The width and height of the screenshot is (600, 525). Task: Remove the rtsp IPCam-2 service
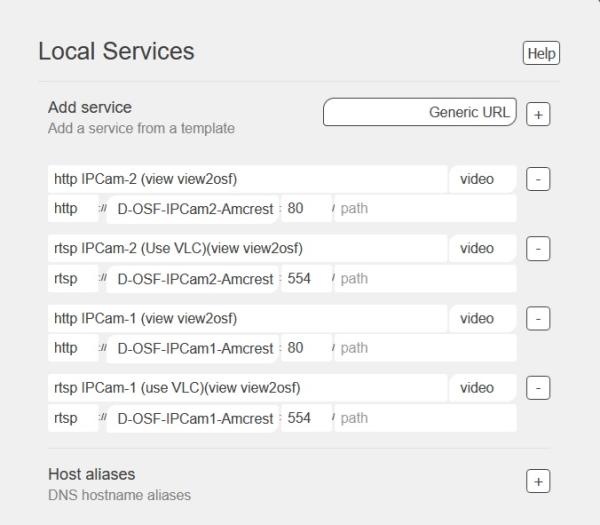point(537,249)
